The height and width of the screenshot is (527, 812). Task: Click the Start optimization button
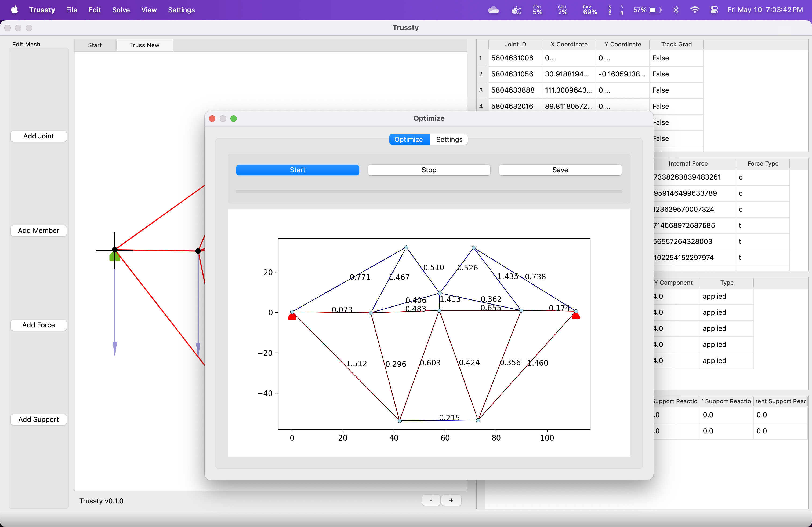tap(298, 170)
